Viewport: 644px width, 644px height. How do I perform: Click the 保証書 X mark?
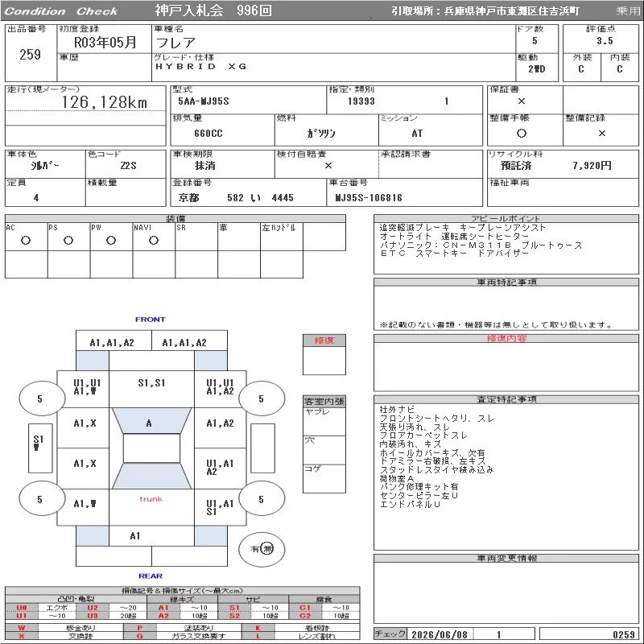[x=522, y=101]
